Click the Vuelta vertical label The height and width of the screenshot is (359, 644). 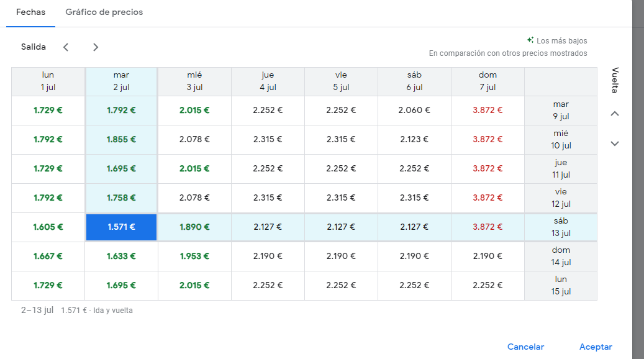[x=615, y=80]
